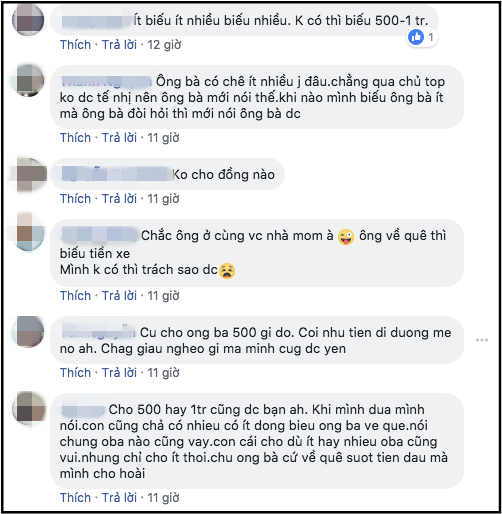Image resolution: width=502 pixels, height=514 pixels.
Task: Click avatar of the 'Ít biếu ít' commenter
Action: click(x=28, y=20)
